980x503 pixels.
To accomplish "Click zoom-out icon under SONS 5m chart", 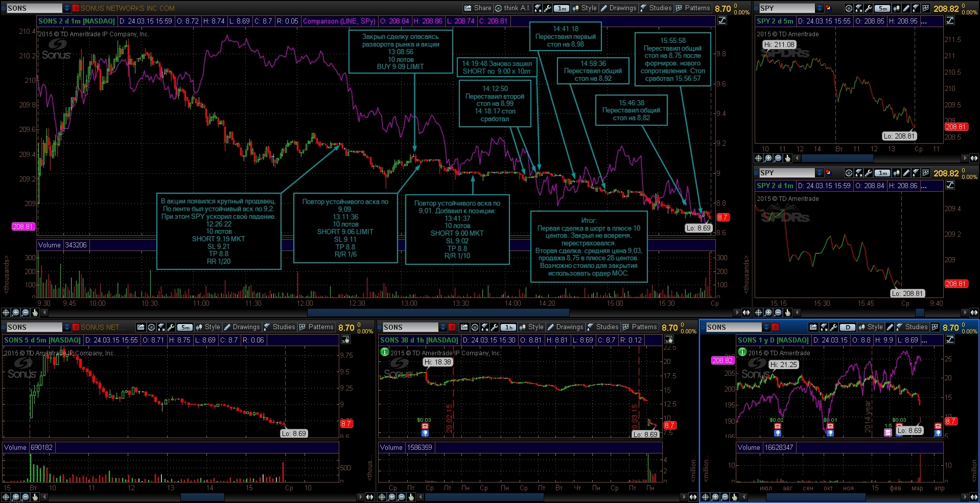I will (x=26, y=496).
